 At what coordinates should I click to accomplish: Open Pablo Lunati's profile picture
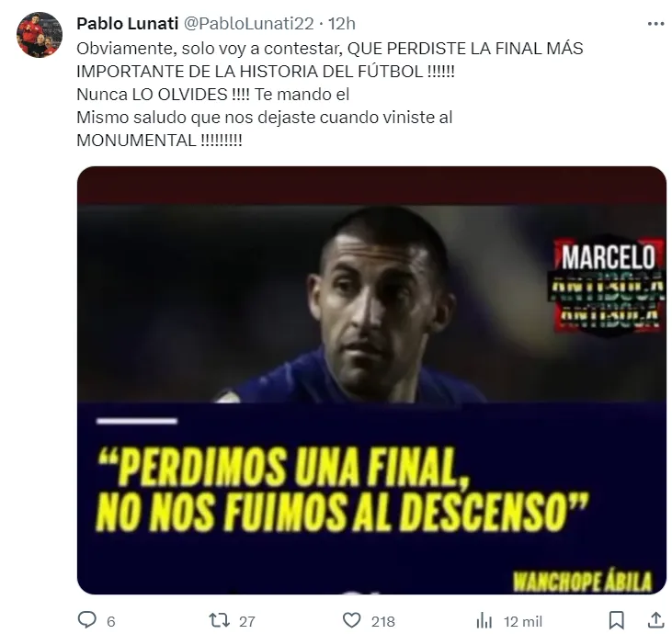pos(40,35)
